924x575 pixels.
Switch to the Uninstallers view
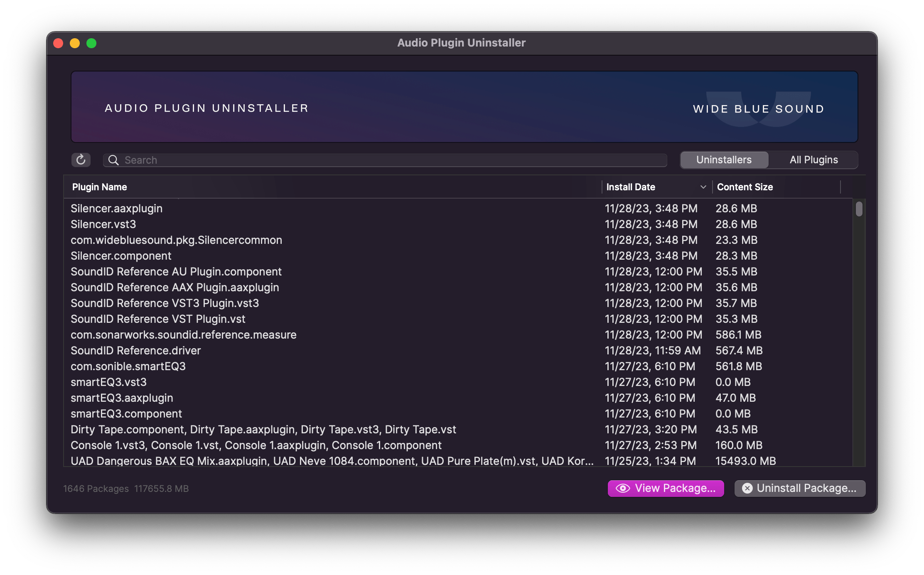tap(724, 160)
